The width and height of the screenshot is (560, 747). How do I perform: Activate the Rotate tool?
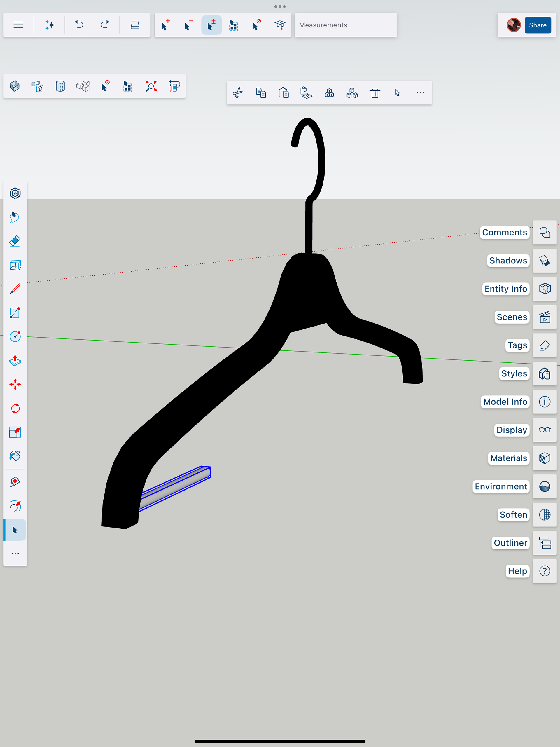click(15, 408)
